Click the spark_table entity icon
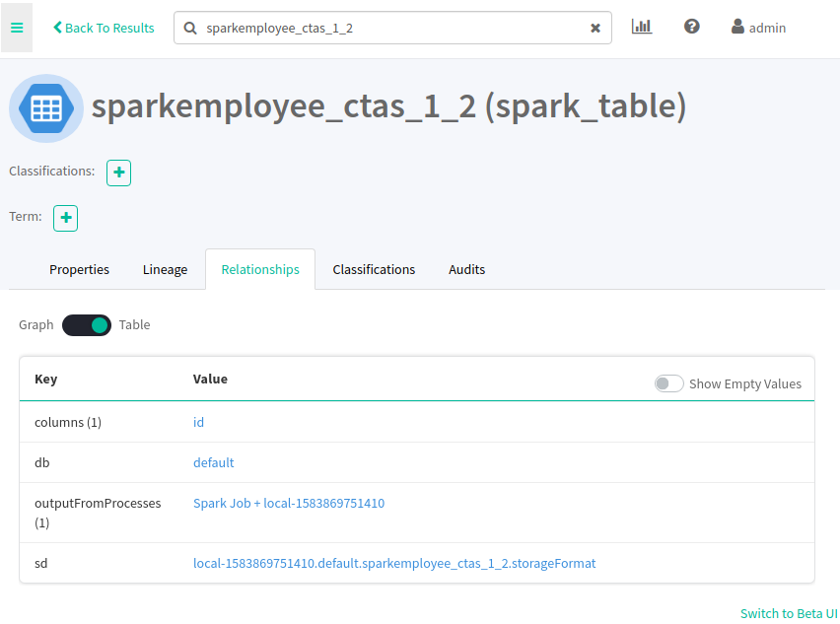 tap(46, 108)
